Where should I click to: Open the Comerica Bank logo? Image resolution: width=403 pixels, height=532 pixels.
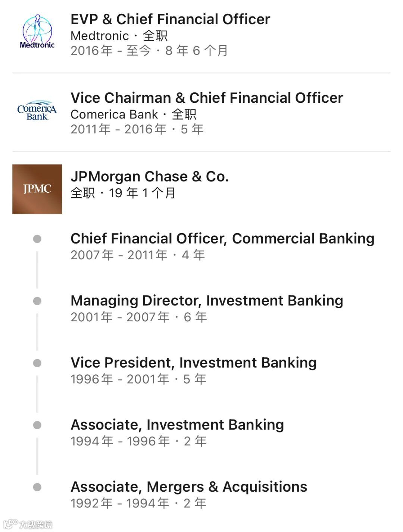click(37, 111)
